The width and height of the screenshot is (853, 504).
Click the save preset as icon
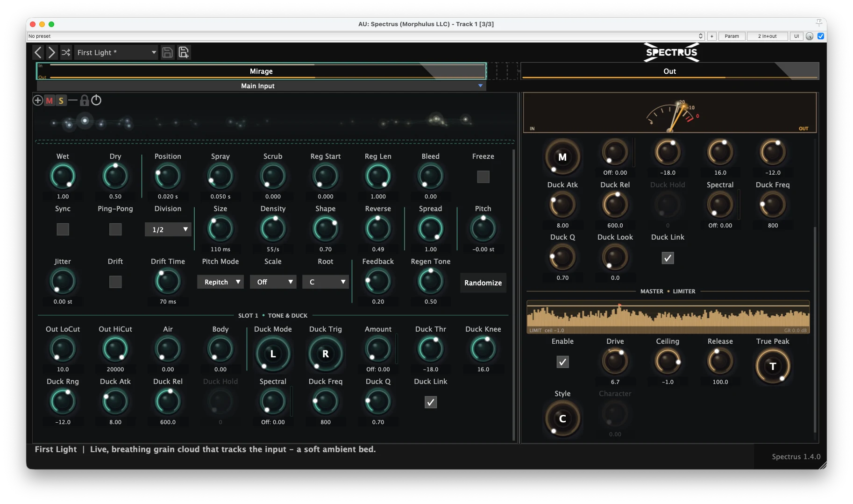tap(184, 52)
